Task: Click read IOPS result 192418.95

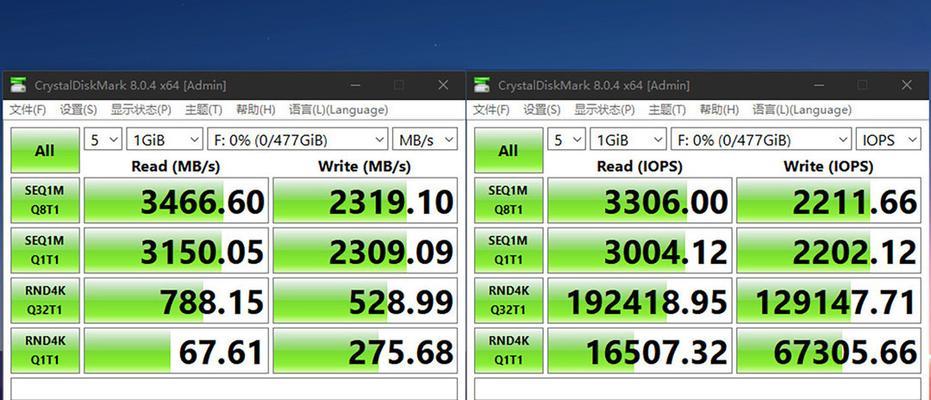Action: [x=640, y=300]
